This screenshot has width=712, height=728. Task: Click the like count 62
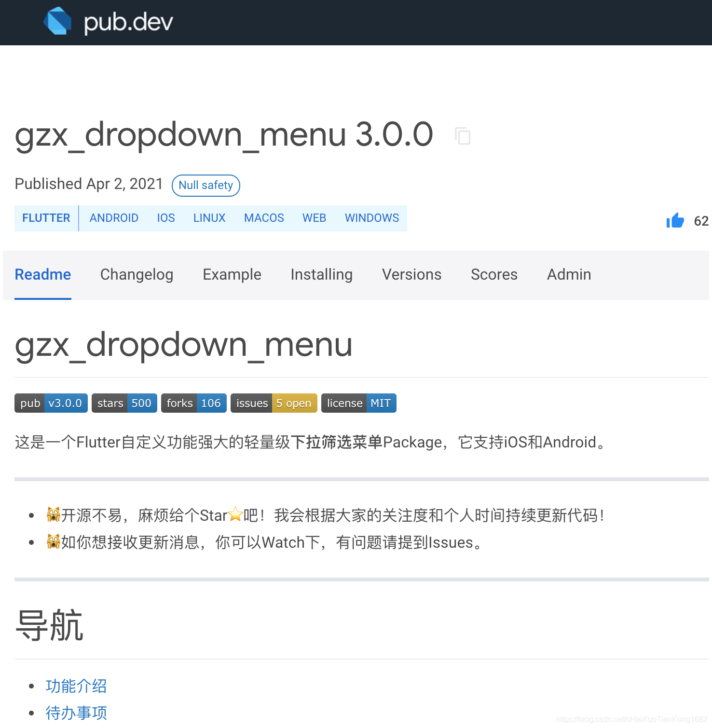701,221
